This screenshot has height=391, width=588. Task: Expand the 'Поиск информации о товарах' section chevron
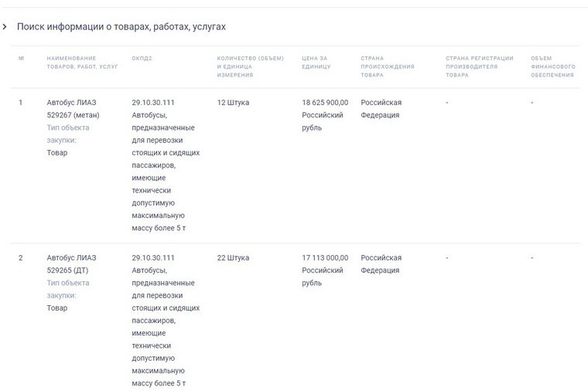[5, 26]
